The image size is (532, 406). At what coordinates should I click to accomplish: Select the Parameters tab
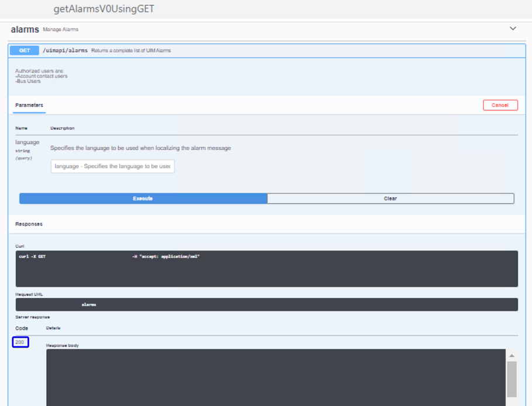coord(29,105)
